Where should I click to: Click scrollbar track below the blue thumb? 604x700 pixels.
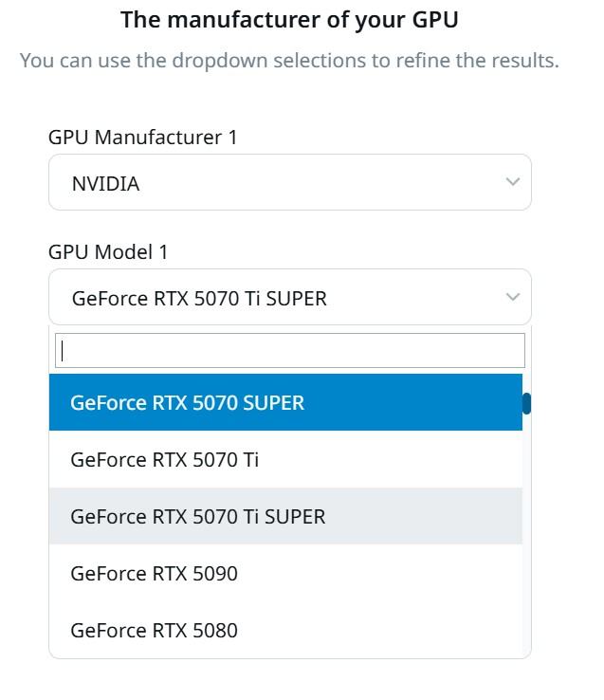coord(526,531)
